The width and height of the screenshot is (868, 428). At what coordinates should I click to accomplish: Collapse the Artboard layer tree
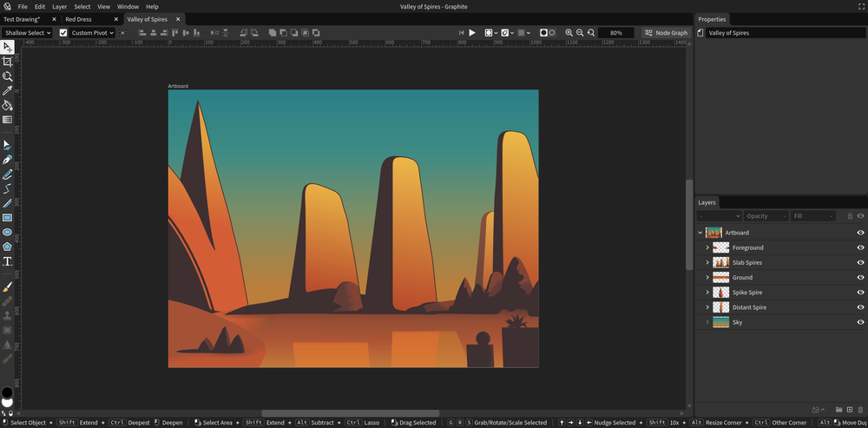[700, 233]
